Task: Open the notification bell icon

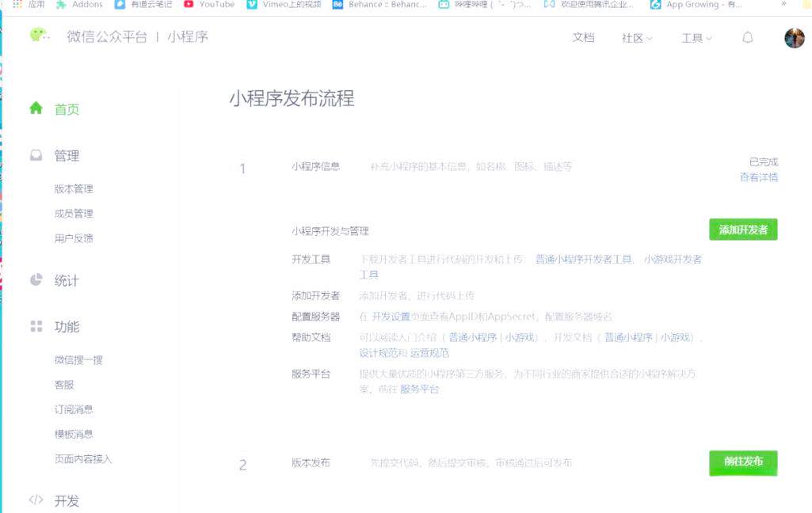Action: [x=747, y=37]
